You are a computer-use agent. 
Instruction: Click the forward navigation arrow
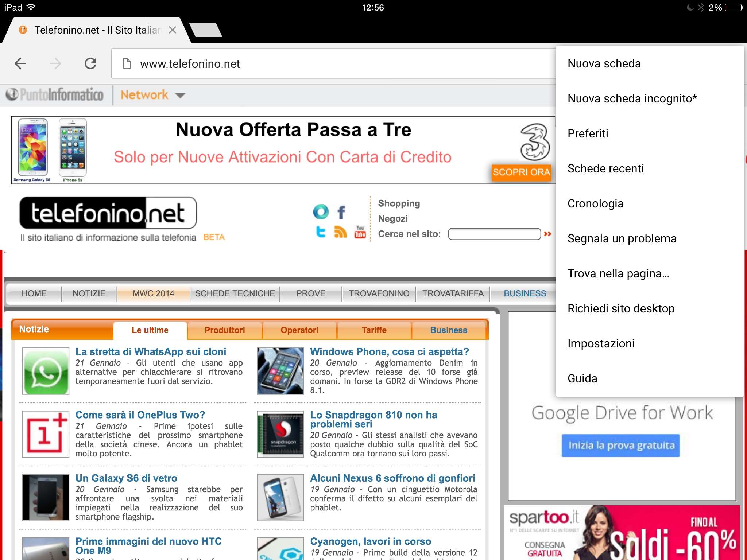[x=55, y=64]
